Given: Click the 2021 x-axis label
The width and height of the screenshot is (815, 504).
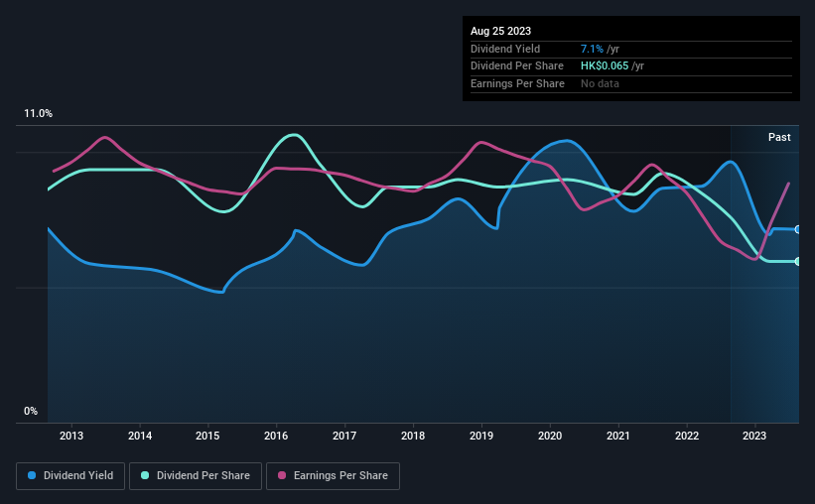Looking at the screenshot, I should coord(618,436).
